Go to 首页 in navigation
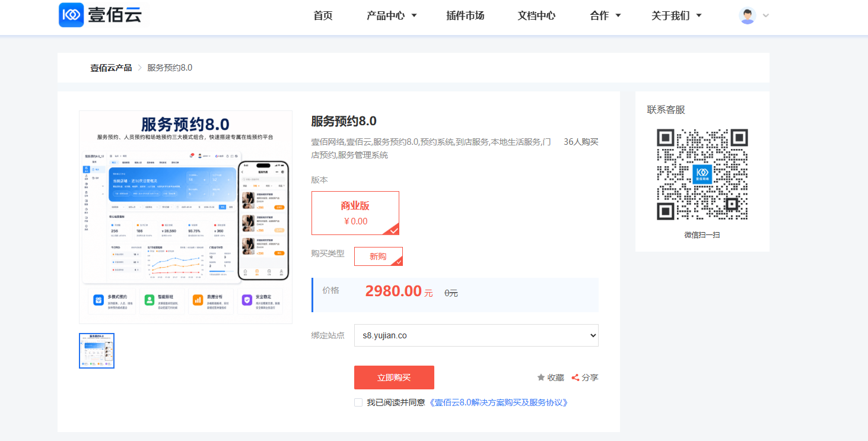The width and height of the screenshot is (868, 441). tap(323, 15)
